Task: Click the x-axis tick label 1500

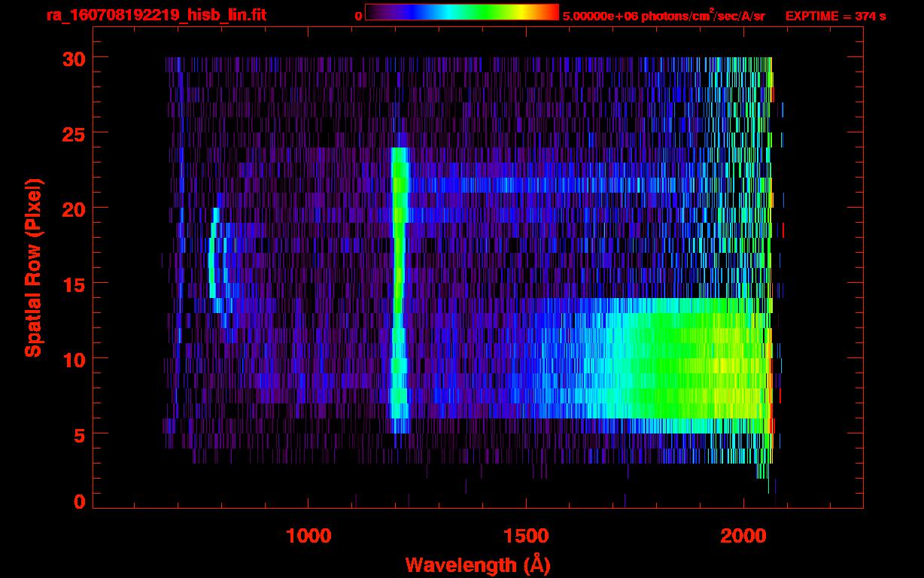Action: point(526,536)
